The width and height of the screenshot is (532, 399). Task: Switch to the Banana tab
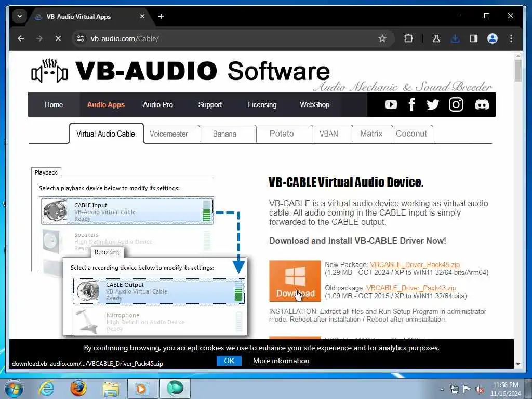224,134
